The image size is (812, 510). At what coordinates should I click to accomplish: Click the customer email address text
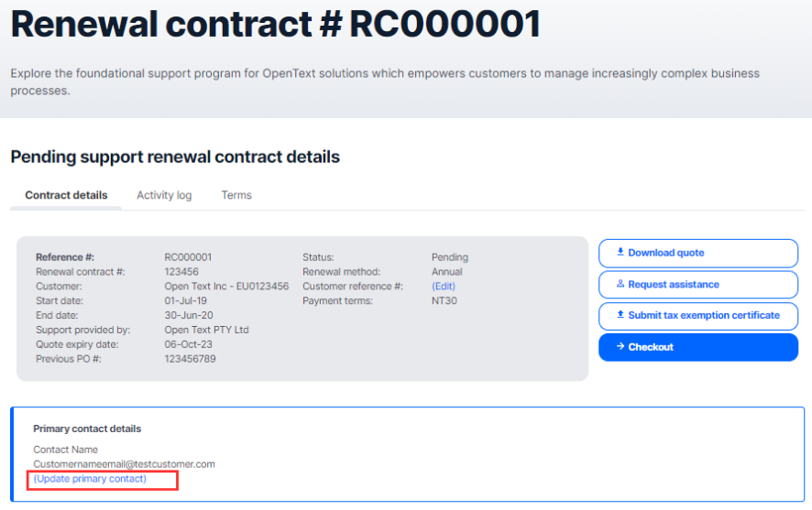(x=124, y=464)
